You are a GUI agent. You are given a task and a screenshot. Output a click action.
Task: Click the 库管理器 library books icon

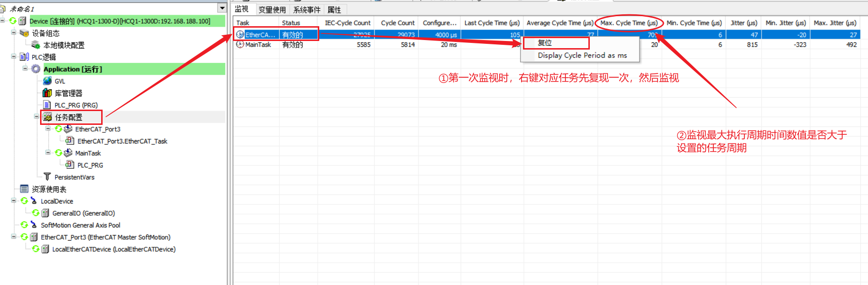47,93
